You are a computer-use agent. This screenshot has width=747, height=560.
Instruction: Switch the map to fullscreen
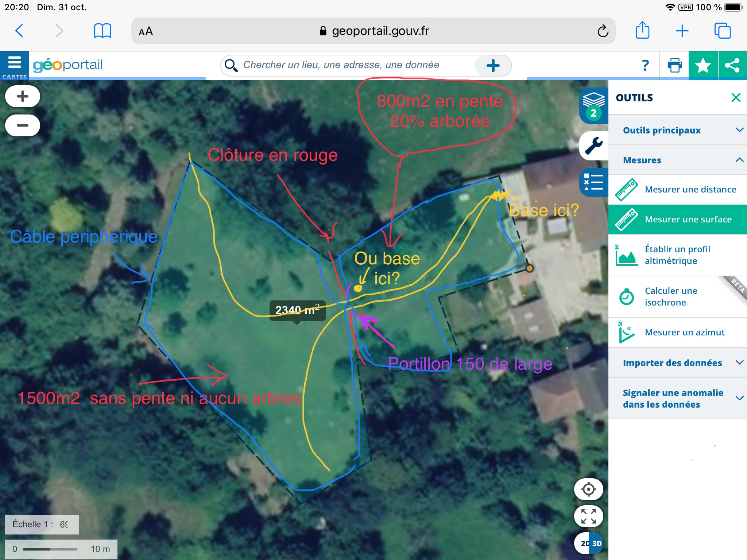[x=588, y=516]
